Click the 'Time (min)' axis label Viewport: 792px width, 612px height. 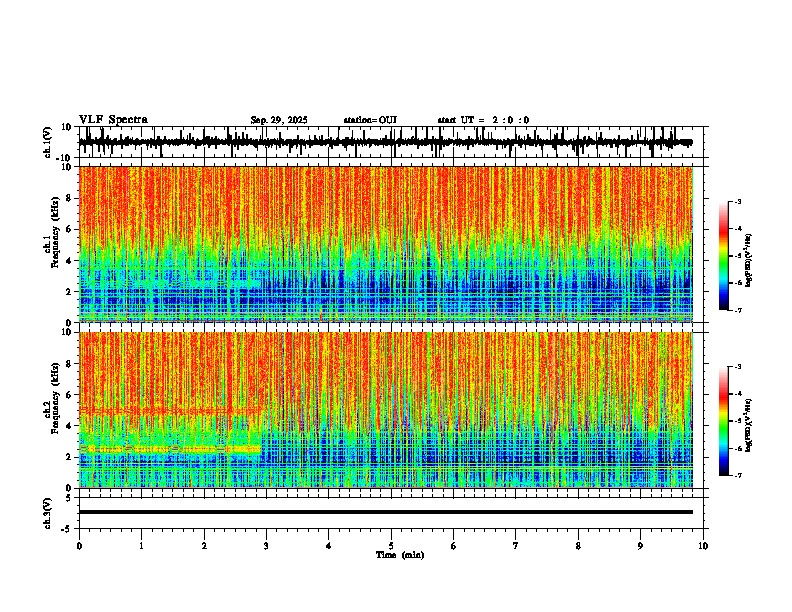click(x=400, y=555)
